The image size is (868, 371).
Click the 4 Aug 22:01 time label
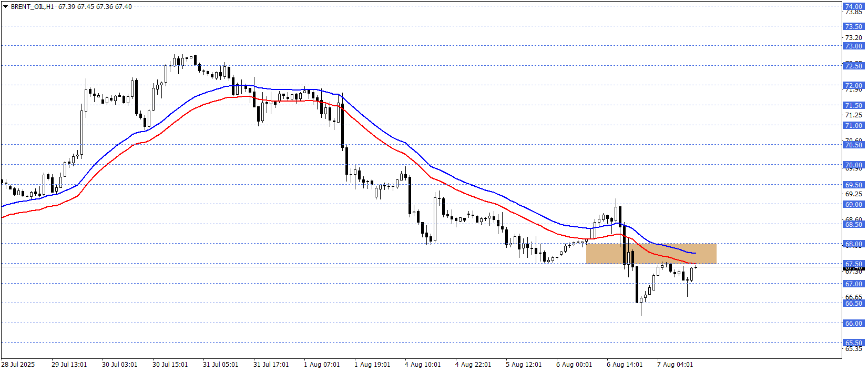[x=473, y=364]
